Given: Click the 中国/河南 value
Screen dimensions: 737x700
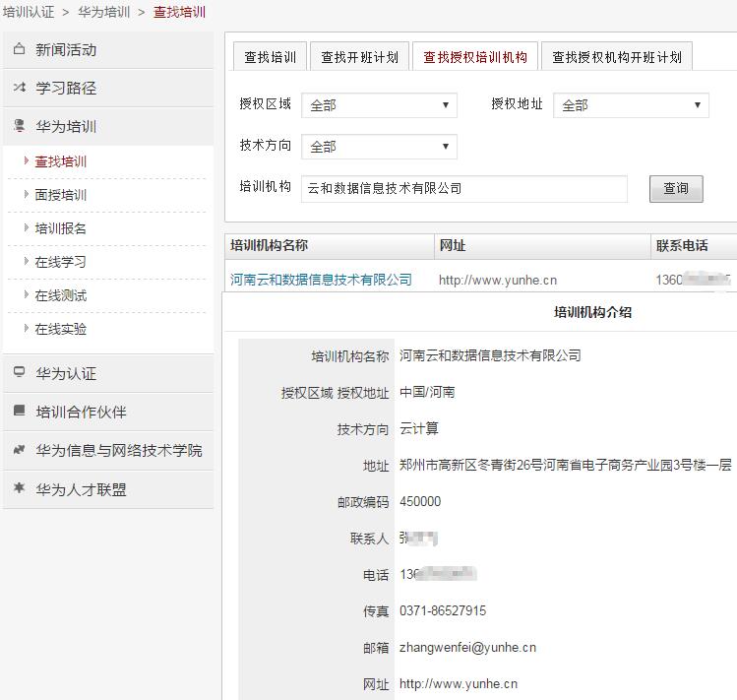Looking at the screenshot, I should pyautogui.click(x=427, y=392).
